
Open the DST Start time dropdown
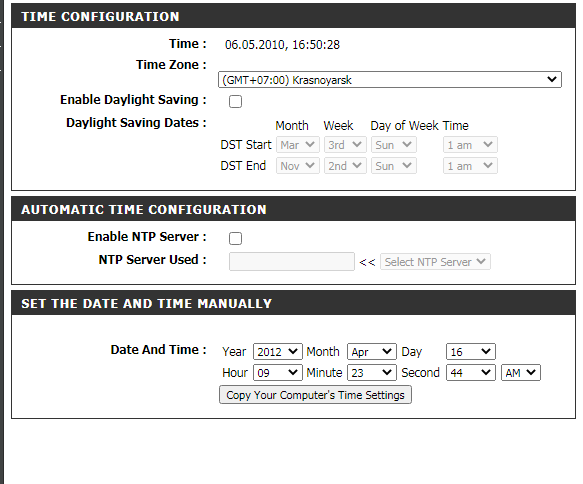pyautogui.click(x=470, y=145)
